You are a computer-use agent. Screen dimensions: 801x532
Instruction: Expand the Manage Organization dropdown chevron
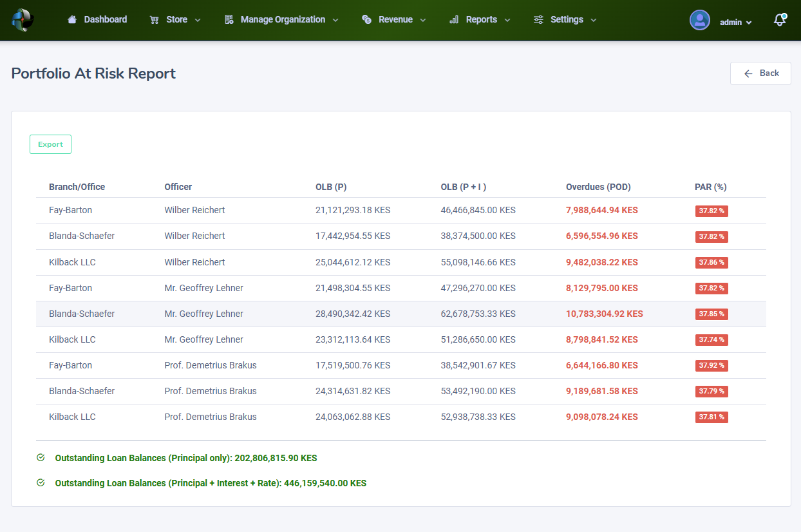pos(335,20)
